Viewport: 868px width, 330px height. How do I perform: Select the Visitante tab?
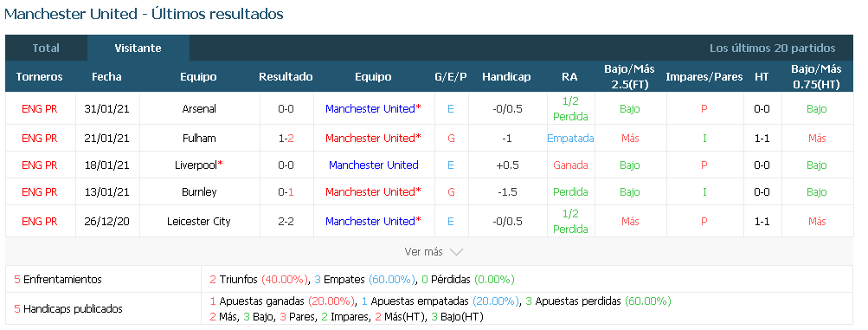point(138,49)
